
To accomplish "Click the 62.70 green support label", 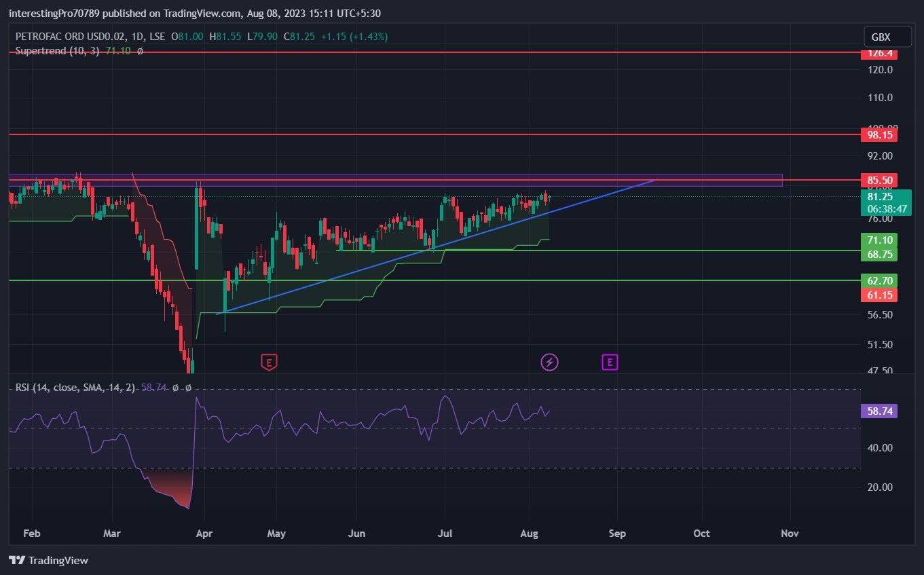I will pos(879,280).
